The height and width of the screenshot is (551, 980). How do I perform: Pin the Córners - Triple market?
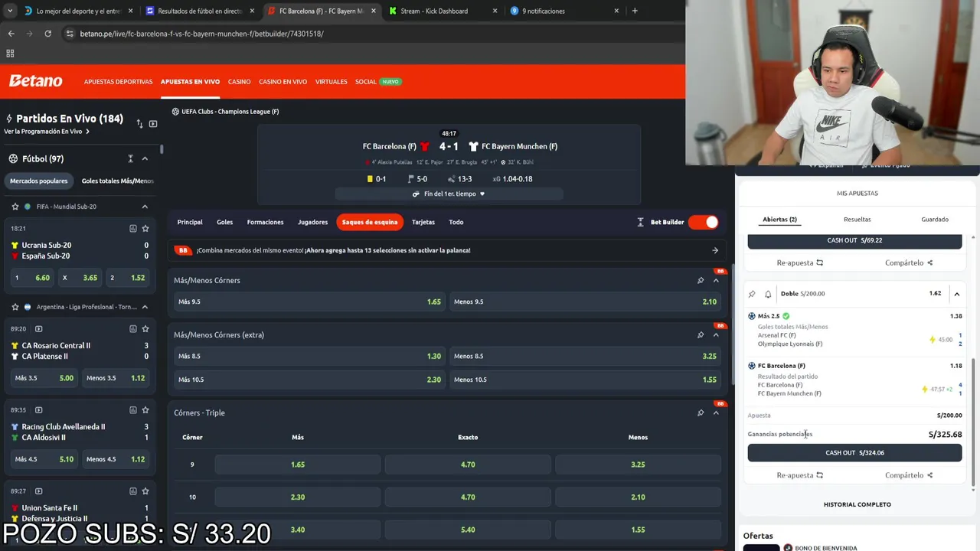[701, 412]
